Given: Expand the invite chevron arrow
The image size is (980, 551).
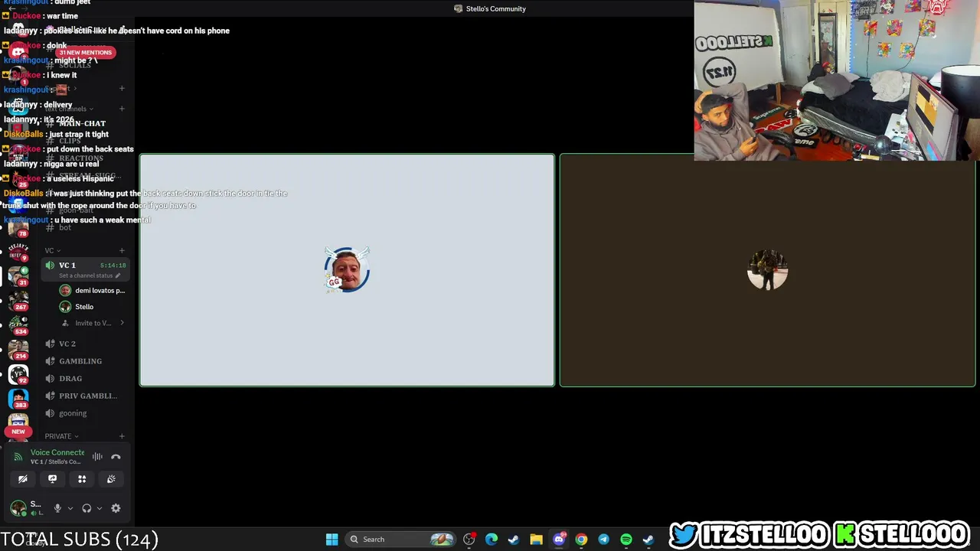Looking at the screenshot, I should coord(122,323).
